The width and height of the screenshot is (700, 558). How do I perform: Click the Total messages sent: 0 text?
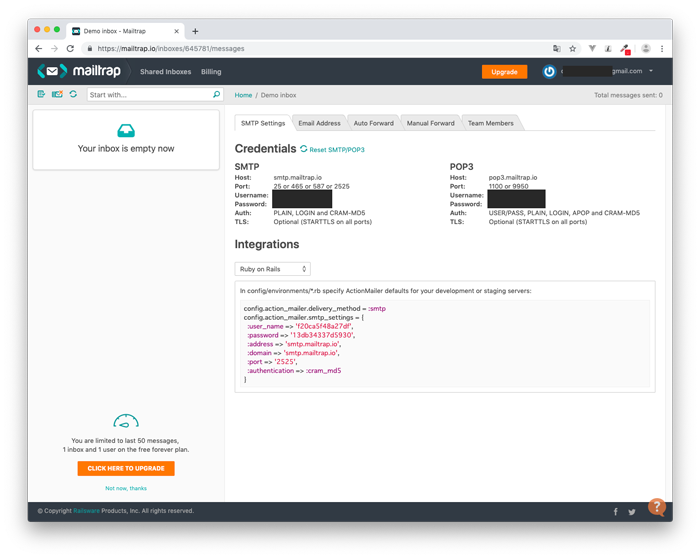628,95
